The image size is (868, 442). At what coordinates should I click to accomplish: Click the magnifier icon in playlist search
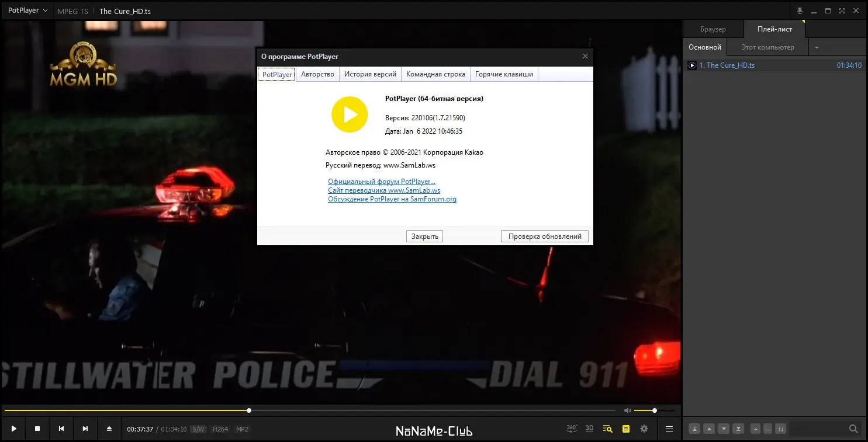click(x=853, y=429)
